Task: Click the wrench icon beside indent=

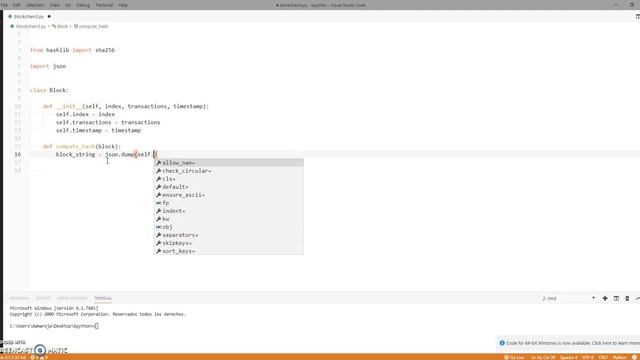Action: (x=158, y=211)
